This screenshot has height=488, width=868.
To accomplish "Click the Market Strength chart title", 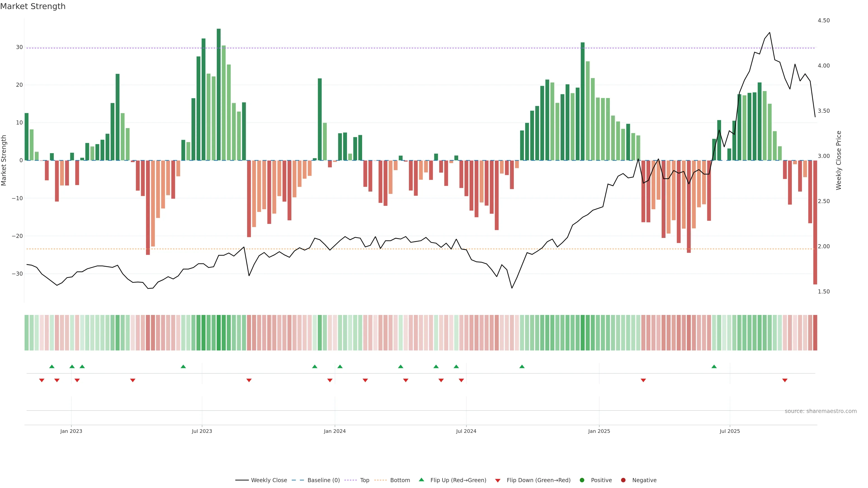I will point(33,6).
